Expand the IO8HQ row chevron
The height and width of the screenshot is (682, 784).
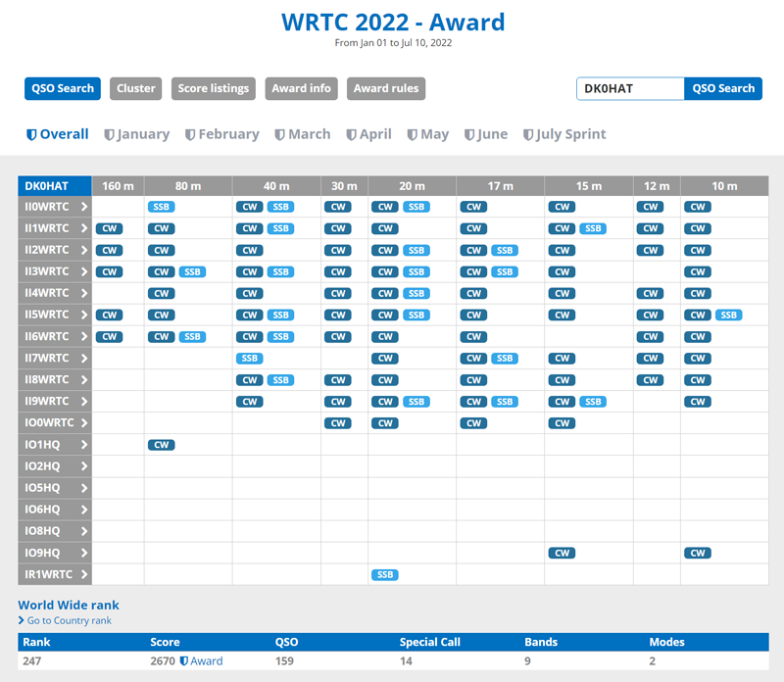[84, 531]
